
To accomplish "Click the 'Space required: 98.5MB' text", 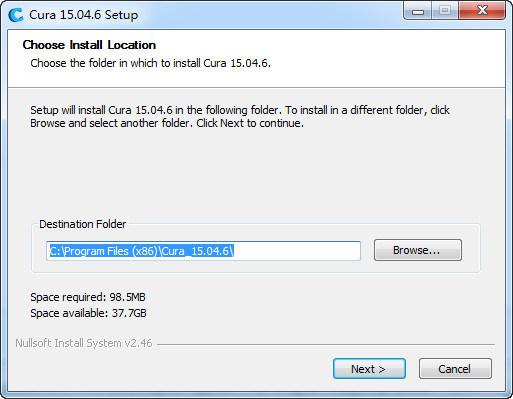I will pyautogui.click(x=88, y=297).
